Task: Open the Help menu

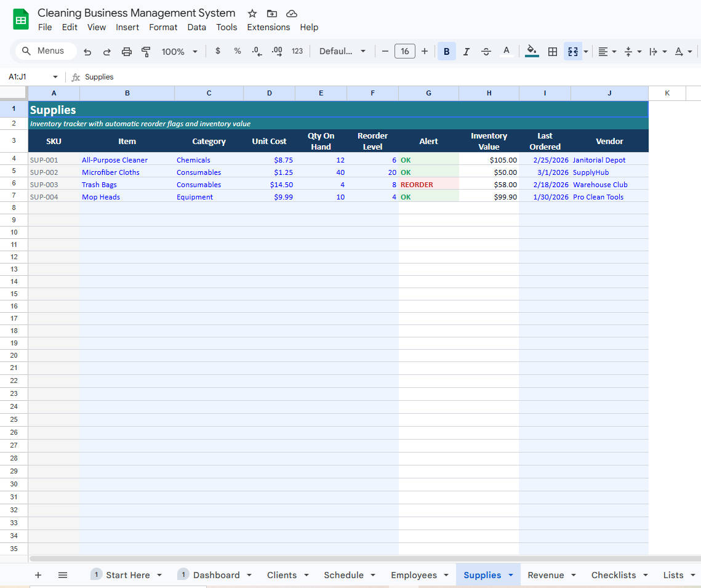Action: (309, 27)
